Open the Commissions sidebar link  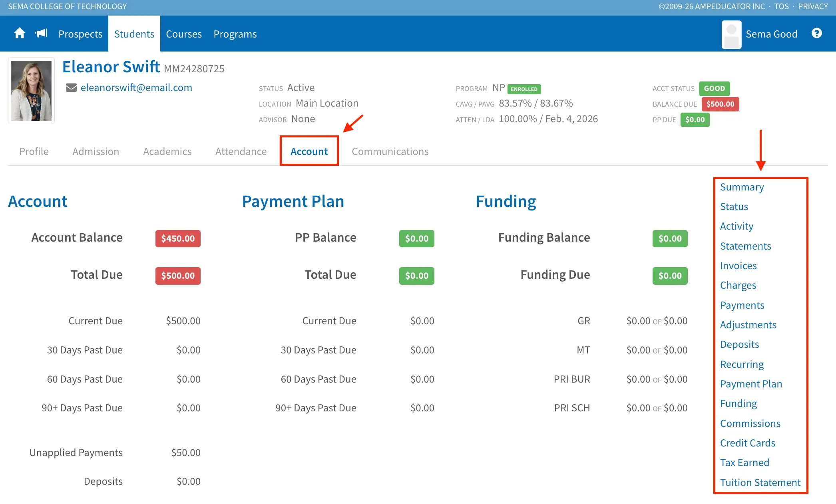(750, 423)
